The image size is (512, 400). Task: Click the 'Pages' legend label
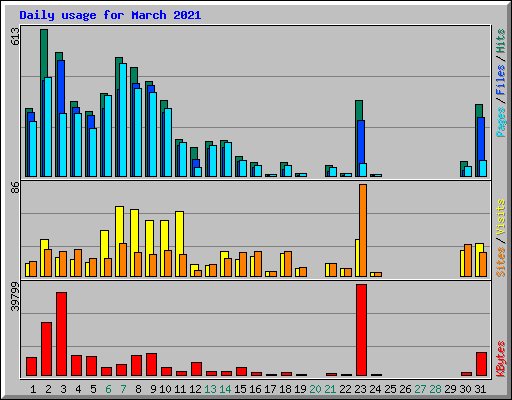[x=500, y=122]
